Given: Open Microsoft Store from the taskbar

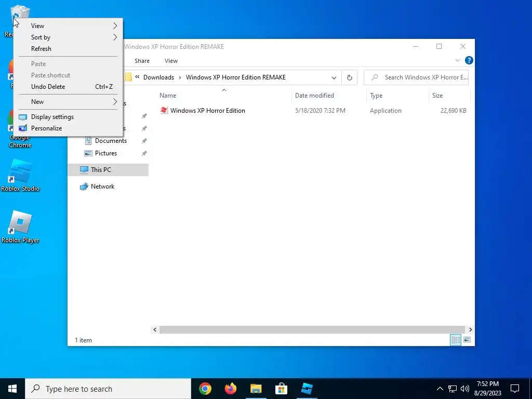Looking at the screenshot, I should tap(281, 389).
